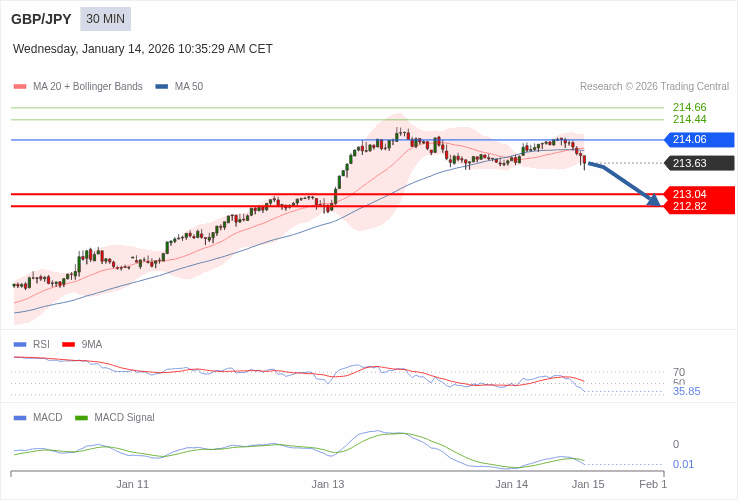This screenshot has height=500, width=738.
Task: Click the MACD legend blue swatch
Action: pos(20,417)
